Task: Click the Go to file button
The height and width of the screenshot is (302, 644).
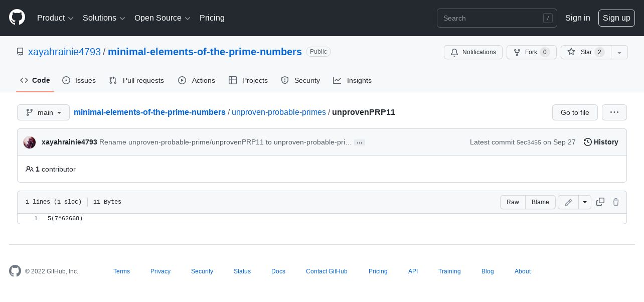Action: [x=575, y=112]
